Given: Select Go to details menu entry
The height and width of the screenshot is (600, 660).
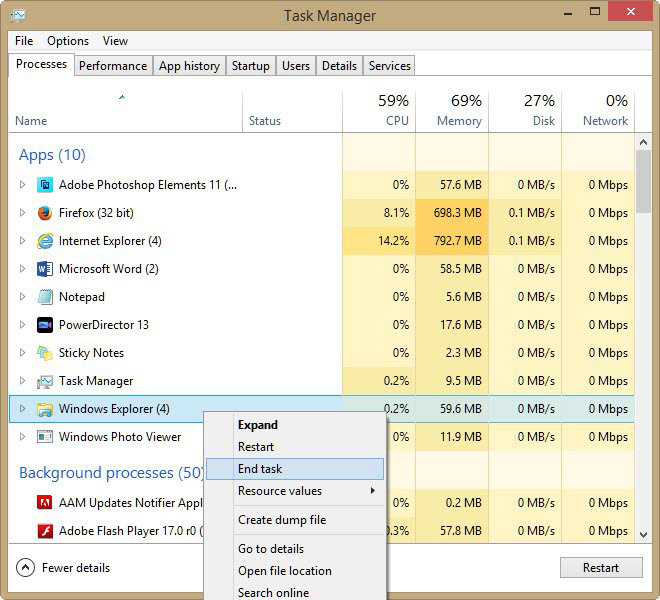Looking at the screenshot, I should pos(295,549).
